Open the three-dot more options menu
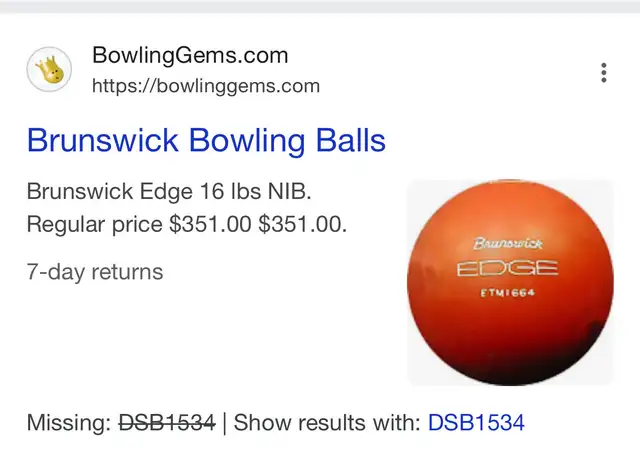 pyautogui.click(x=604, y=73)
